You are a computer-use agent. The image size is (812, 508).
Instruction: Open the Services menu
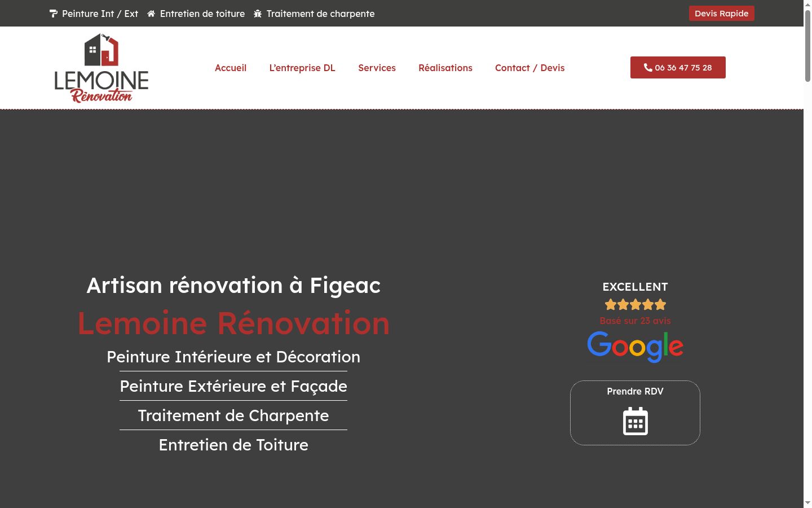pos(377,68)
